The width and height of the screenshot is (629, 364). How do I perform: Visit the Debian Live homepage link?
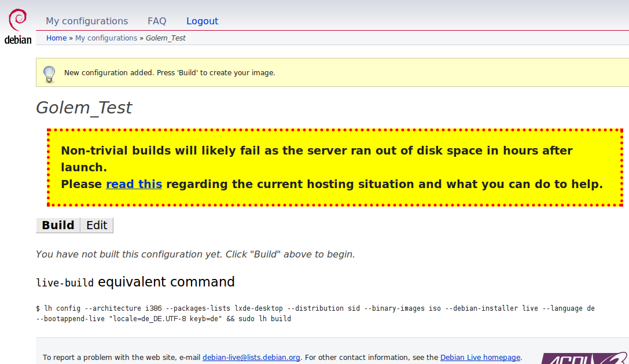click(480, 357)
